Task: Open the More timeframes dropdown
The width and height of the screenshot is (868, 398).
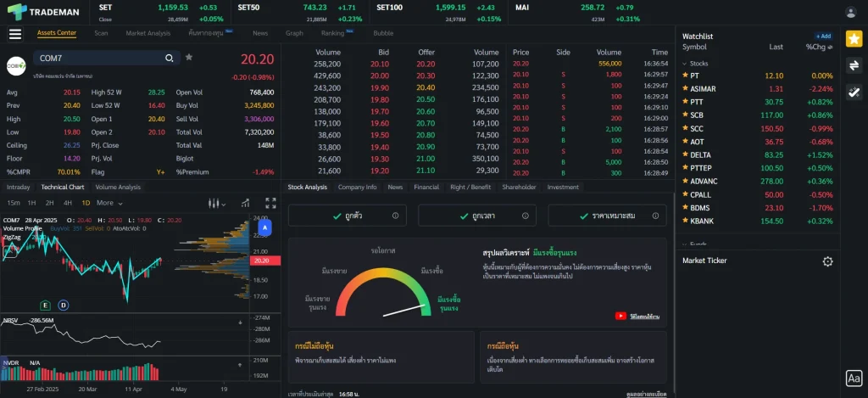Action: 109,203
